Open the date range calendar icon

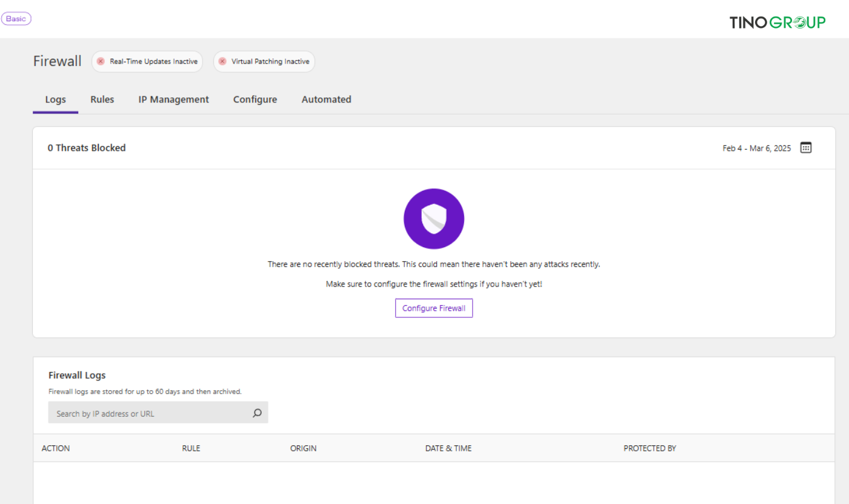click(805, 148)
